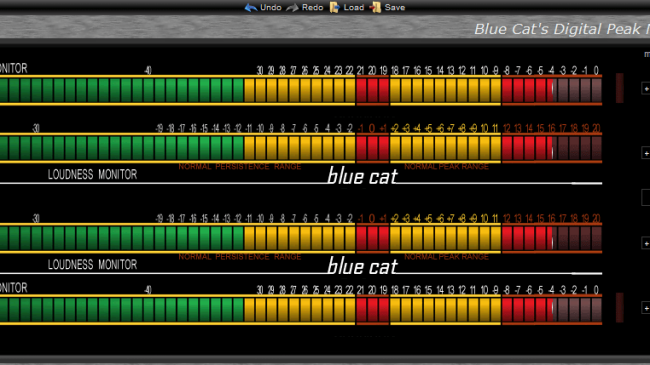Click the Load folder icon

click(x=335, y=7)
